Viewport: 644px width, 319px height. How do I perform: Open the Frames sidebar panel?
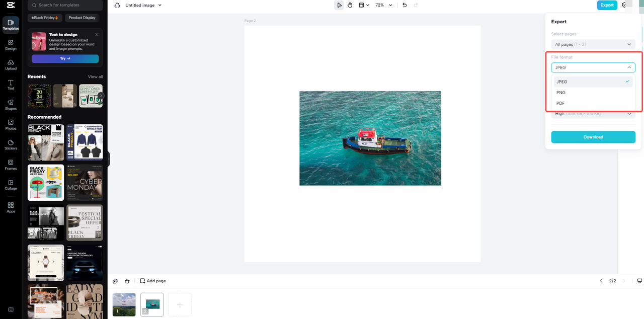11,165
